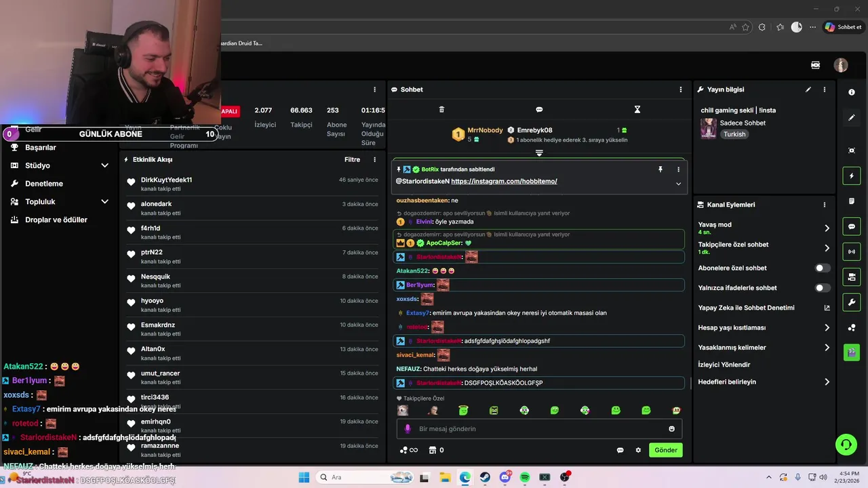Image resolution: width=868 pixels, height=488 pixels.
Task: Click the purple microphone icon in message box
Action: tap(408, 428)
